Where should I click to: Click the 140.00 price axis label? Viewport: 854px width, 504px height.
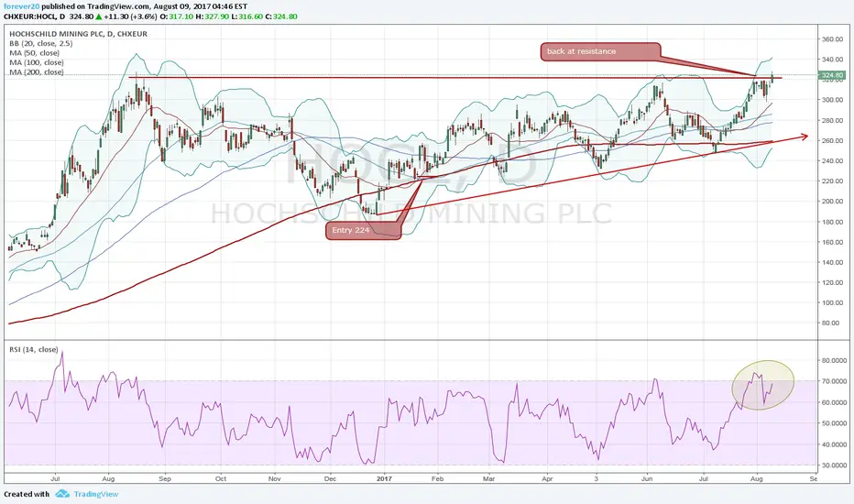(833, 262)
